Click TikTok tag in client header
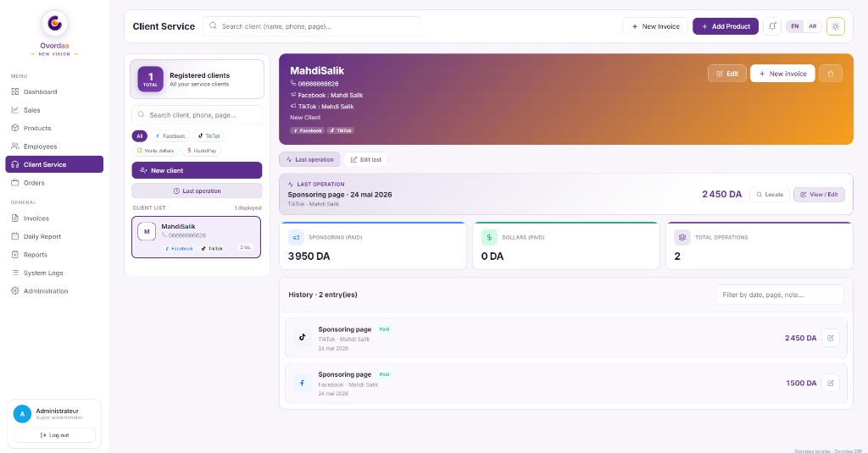The image size is (868, 453). pos(341,130)
